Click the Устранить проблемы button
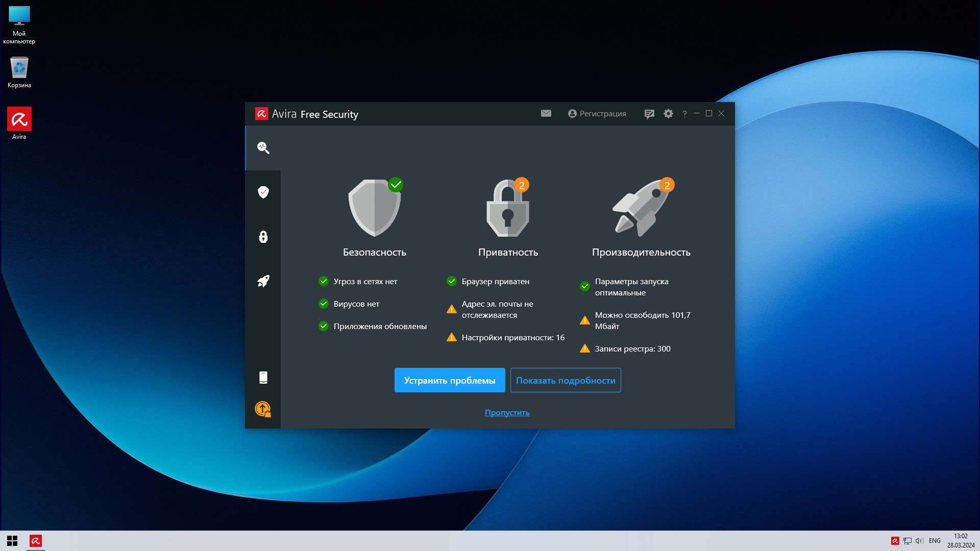This screenshot has height=551, width=980. (449, 380)
